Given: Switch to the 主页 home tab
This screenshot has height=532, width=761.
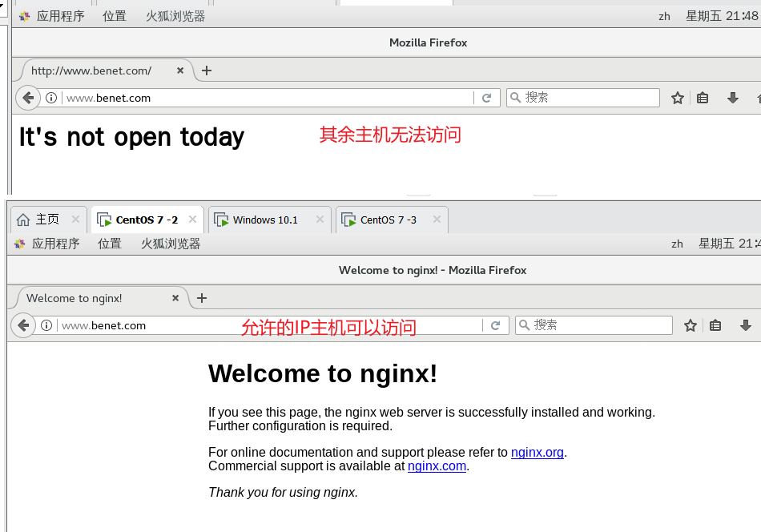Looking at the screenshot, I should coord(49,220).
